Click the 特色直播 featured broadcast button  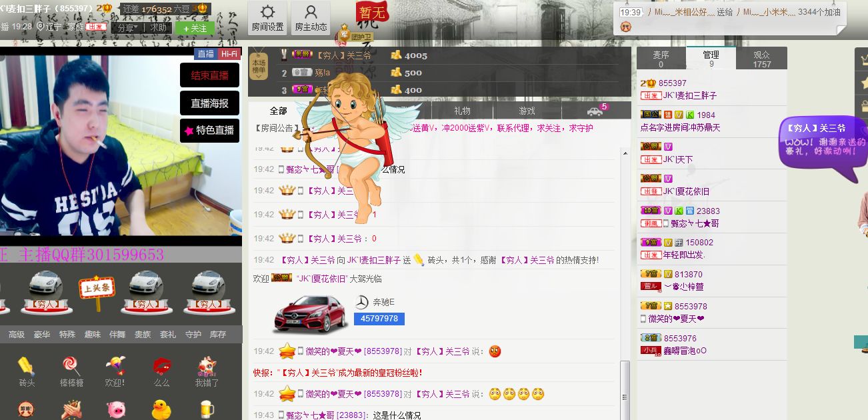(x=209, y=131)
